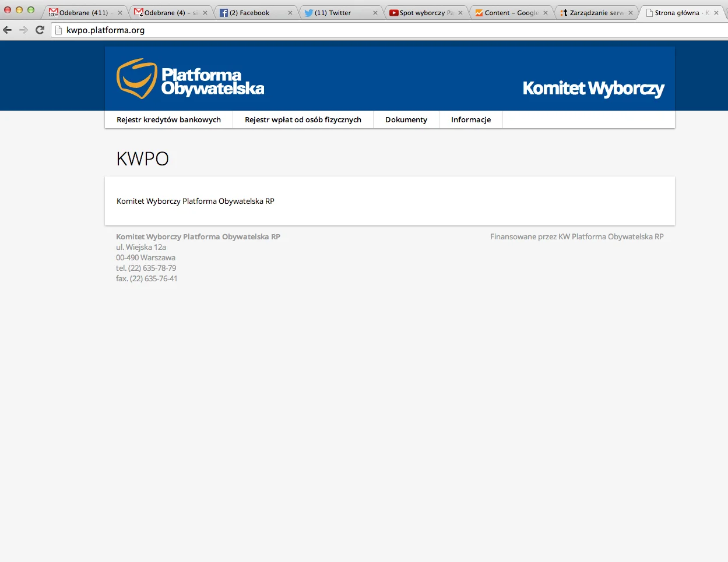
Task: Click the bold footer Komitet Wyborczy Platforma Obywatelska RP
Action: (198, 236)
